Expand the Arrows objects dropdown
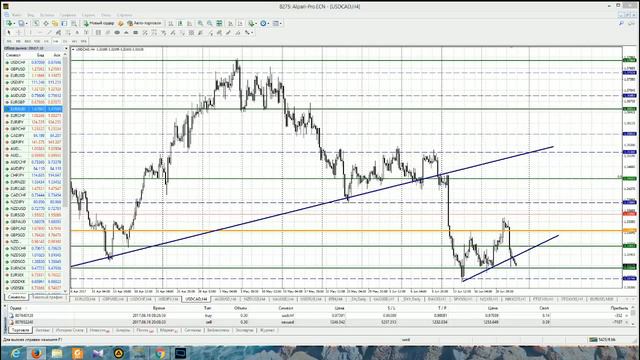 (252, 33)
